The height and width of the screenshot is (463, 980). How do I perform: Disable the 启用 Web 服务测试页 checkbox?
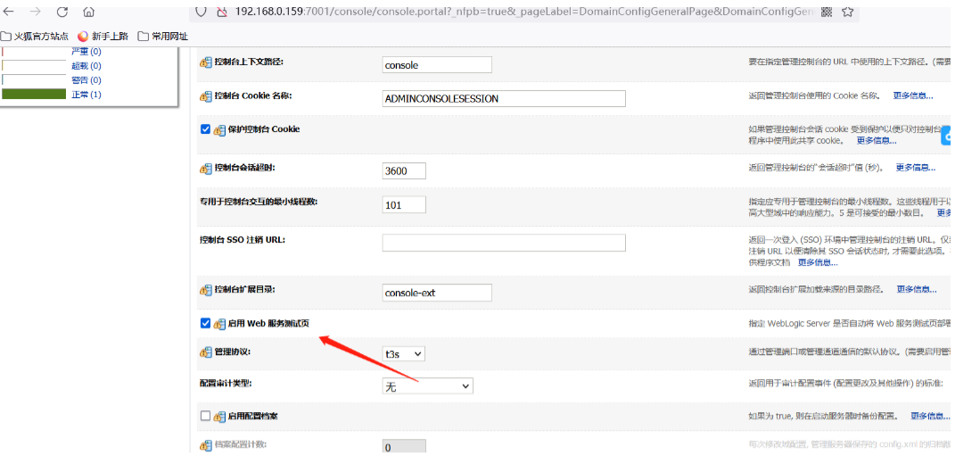[206, 323]
